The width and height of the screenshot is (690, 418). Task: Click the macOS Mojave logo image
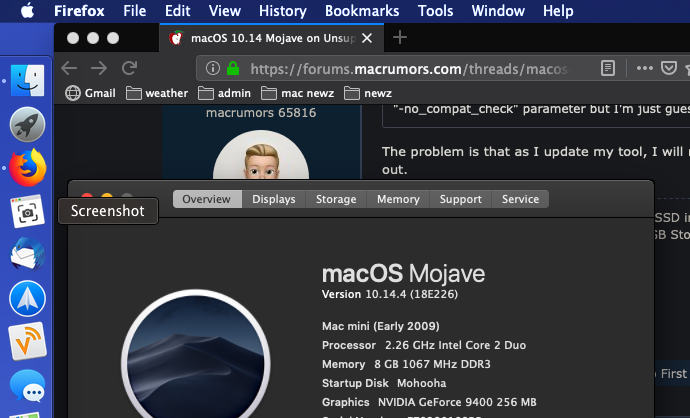coord(196,354)
